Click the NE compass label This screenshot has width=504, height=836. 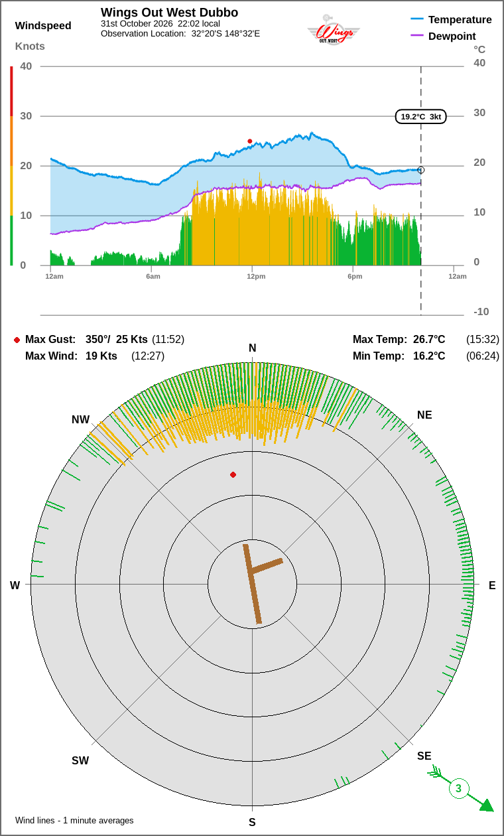(x=424, y=415)
